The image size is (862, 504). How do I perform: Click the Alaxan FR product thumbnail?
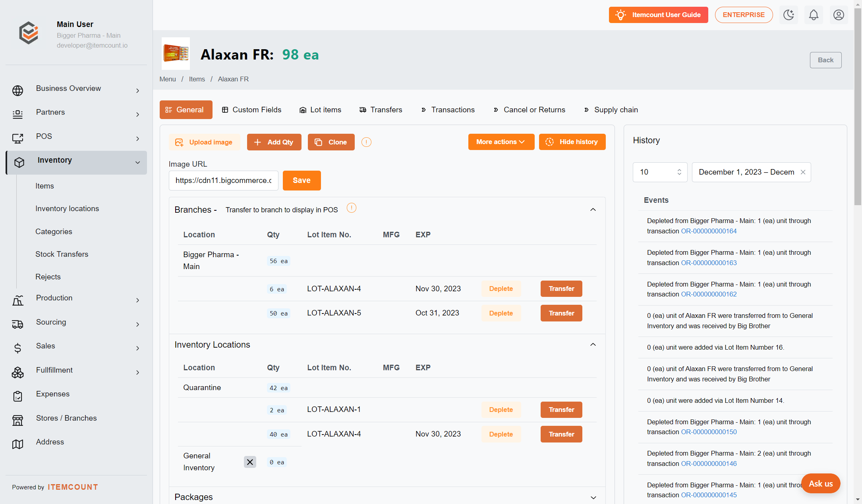tap(176, 54)
